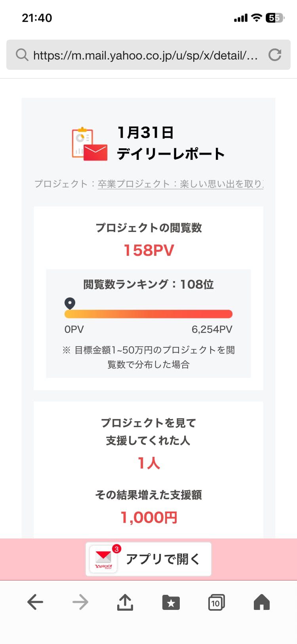This screenshot has width=297, height=644.
Task: Open the 卒業プロジェクト project link
Action: tap(181, 184)
